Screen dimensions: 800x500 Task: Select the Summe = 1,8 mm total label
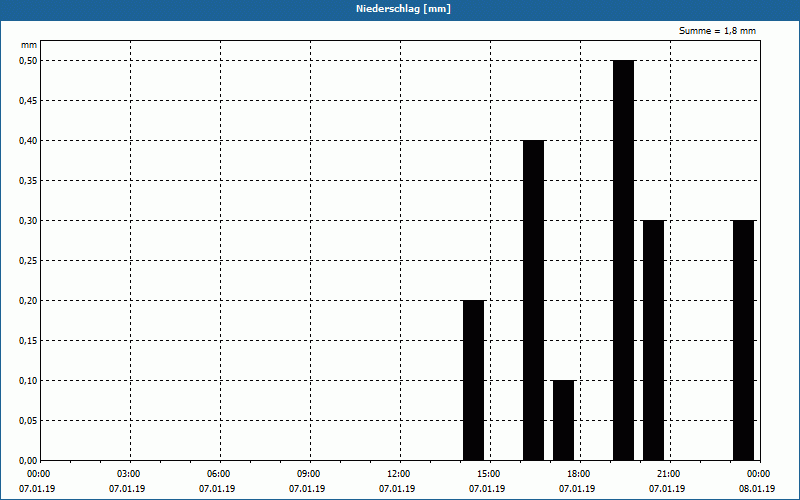(717, 31)
